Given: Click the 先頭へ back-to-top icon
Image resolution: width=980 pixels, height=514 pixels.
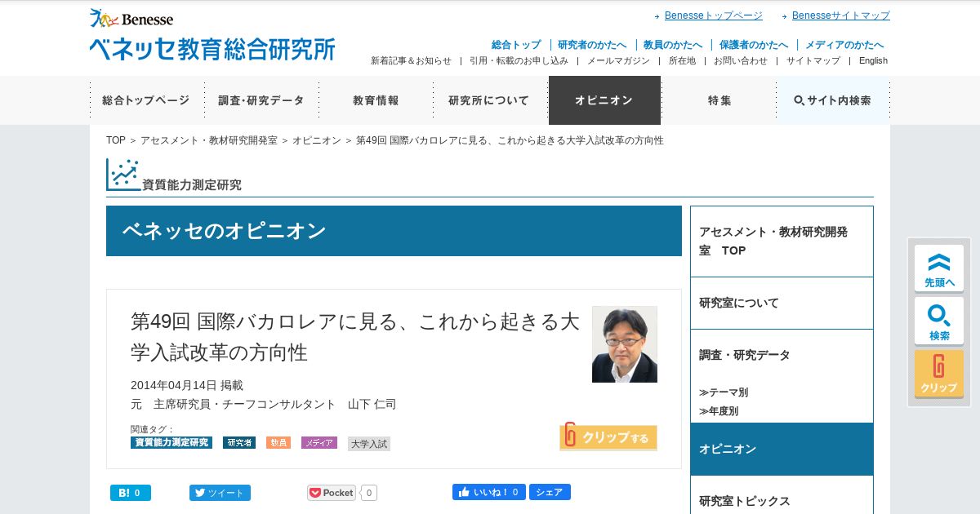Looking at the screenshot, I should (x=939, y=268).
